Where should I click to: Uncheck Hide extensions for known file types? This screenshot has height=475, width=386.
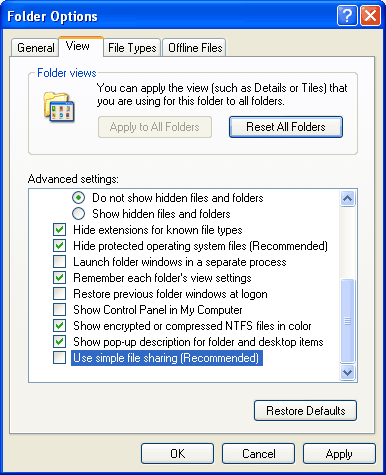coord(59,230)
